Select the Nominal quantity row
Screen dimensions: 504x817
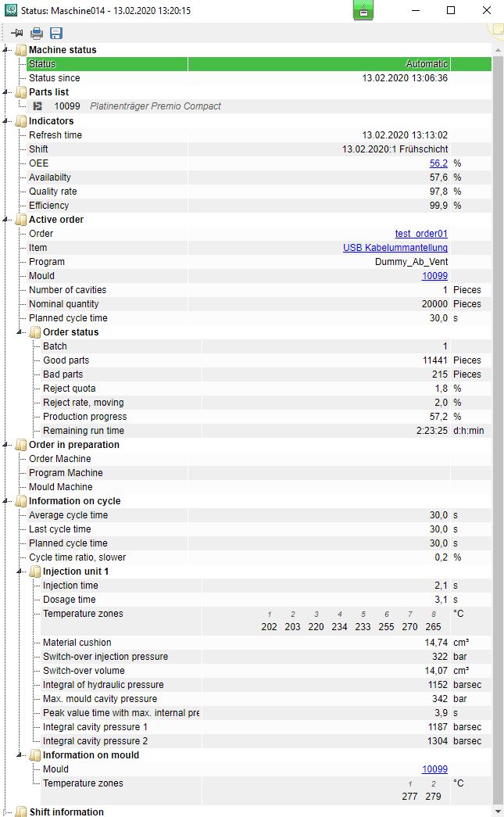259,304
